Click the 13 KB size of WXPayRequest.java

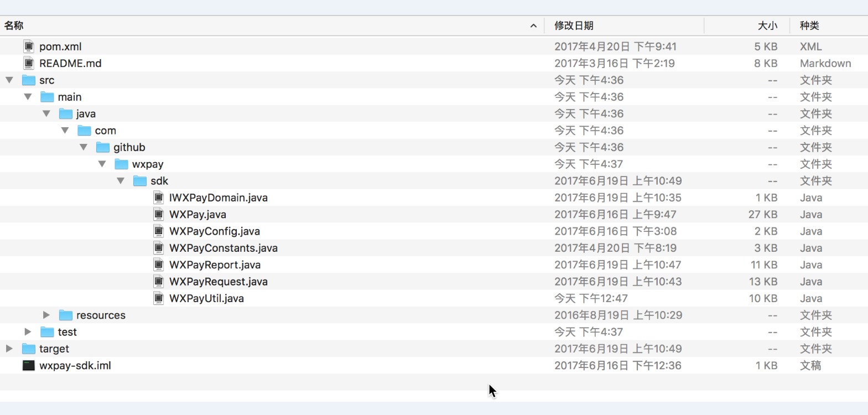pos(763,282)
